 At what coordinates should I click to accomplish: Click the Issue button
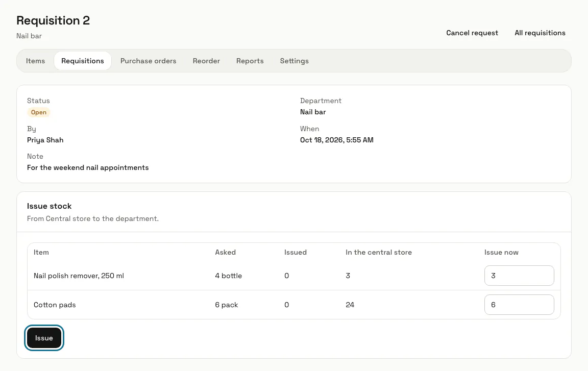coord(44,338)
